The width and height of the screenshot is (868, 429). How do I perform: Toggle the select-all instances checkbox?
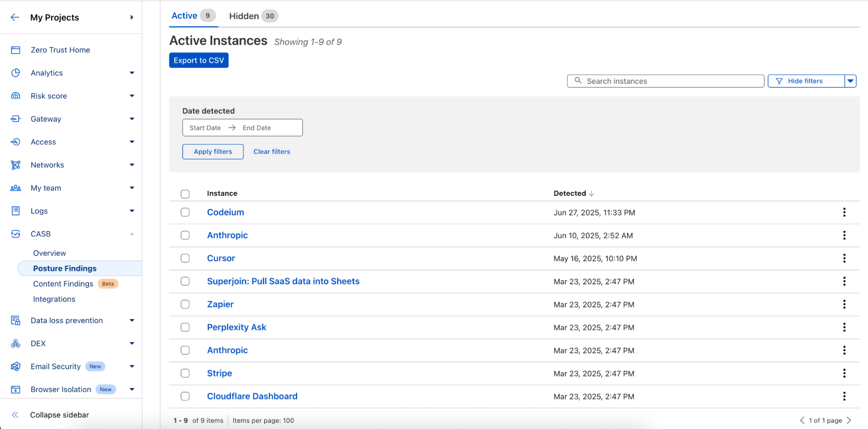[185, 194]
